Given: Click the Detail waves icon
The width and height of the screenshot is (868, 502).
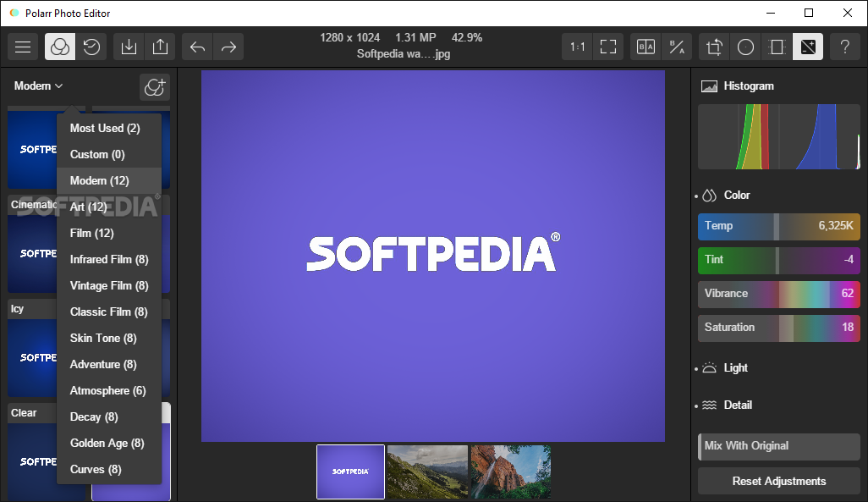Looking at the screenshot, I should [x=709, y=405].
